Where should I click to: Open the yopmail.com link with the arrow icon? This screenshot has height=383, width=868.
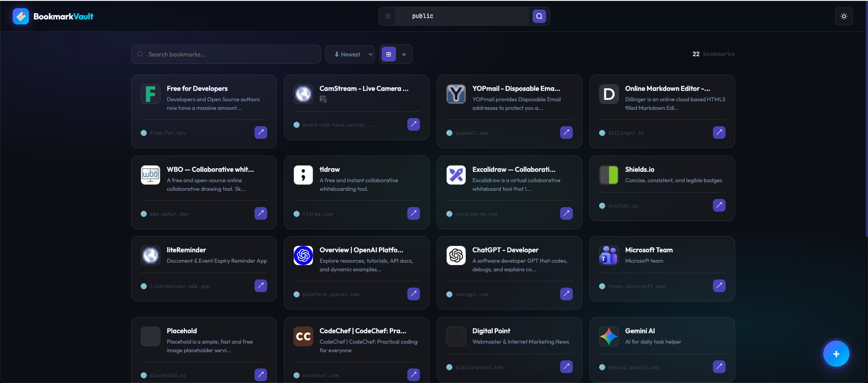coord(566,132)
